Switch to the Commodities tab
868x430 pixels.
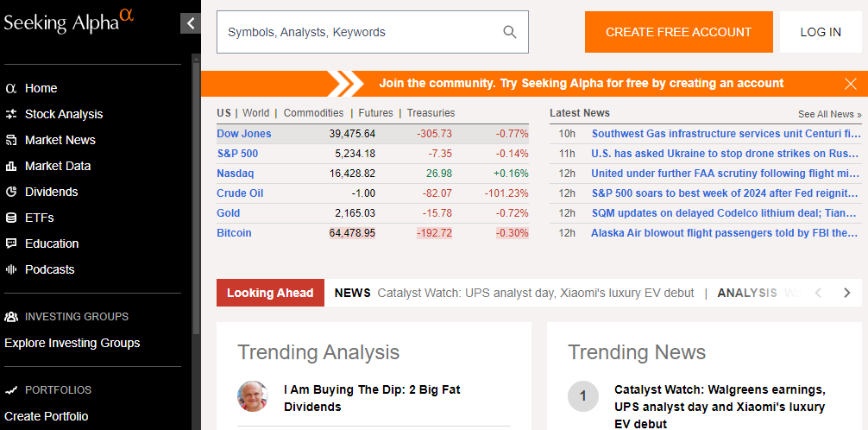(313, 113)
